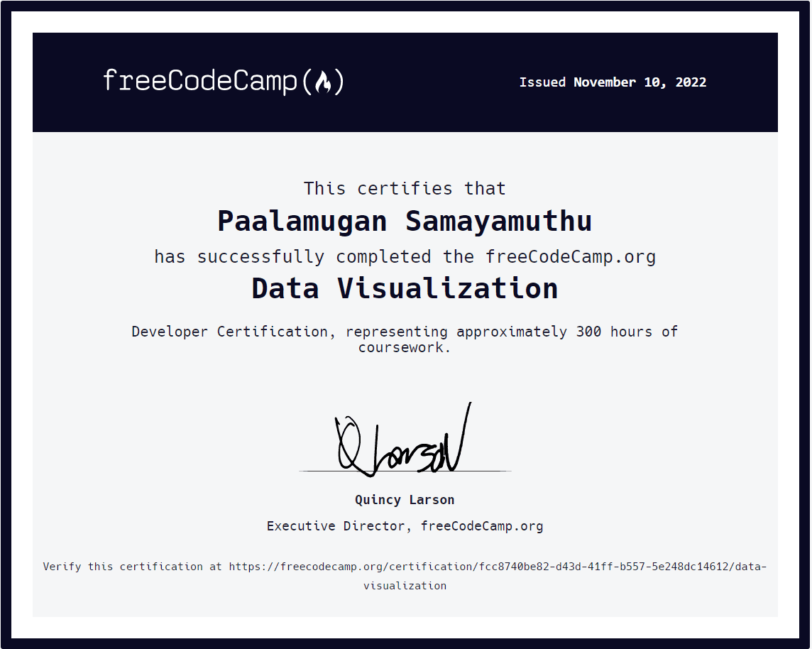This screenshot has width=812, height=649.
Task: Click the Data Visualization title
Action: (x=405, y=288)
